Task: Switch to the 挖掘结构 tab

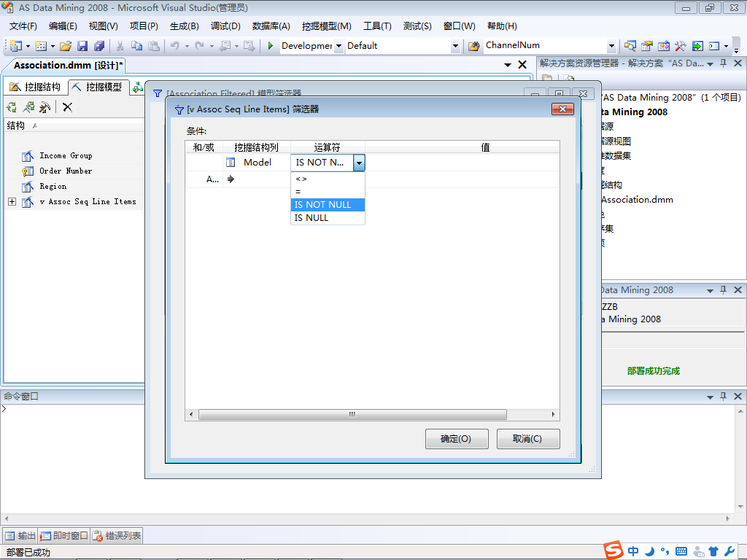Action: pos(35,87)
